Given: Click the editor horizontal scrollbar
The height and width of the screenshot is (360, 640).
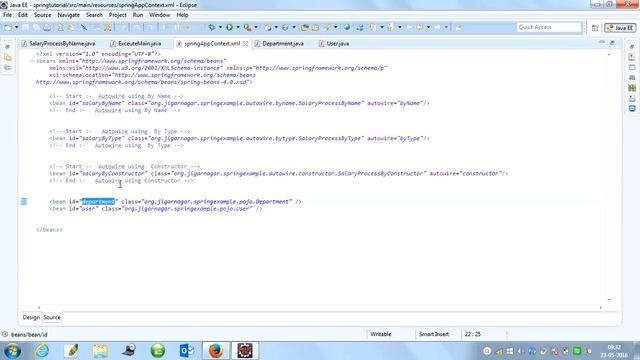Looking at the screenshot, I should (x=320, y=307).
